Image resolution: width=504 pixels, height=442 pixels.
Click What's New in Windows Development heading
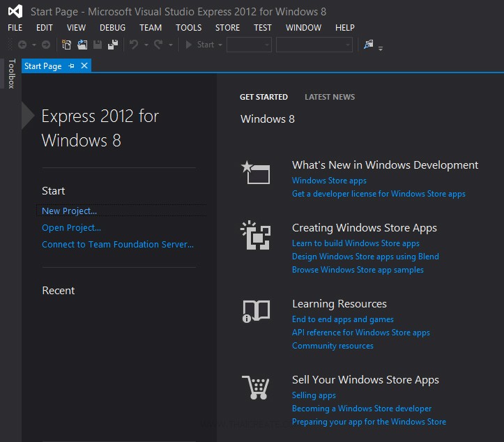point(385,165)
